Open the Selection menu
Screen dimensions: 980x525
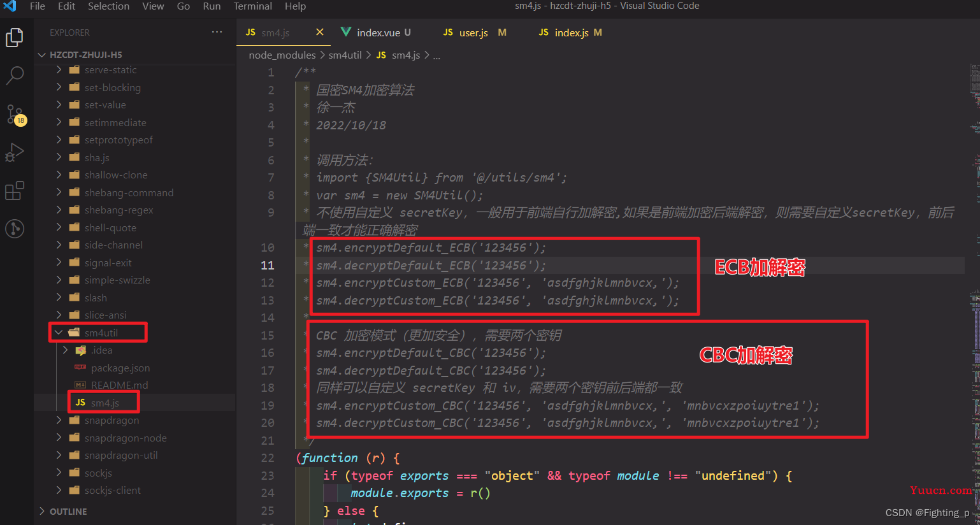(108, 6)
